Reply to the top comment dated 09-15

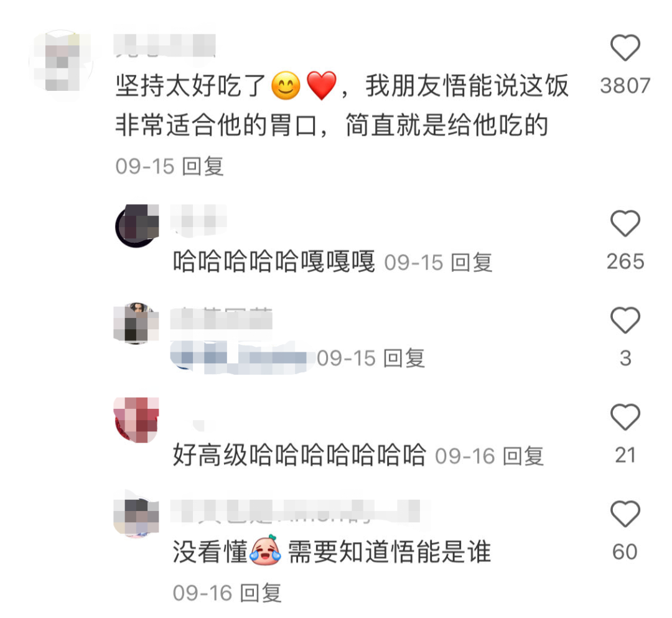[x=203, y=166]
